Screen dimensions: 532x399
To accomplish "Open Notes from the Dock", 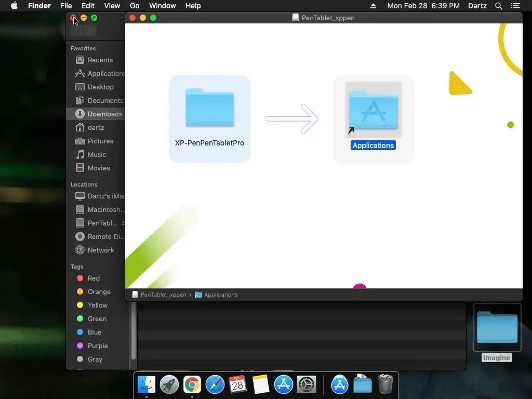I will (261, 385).
